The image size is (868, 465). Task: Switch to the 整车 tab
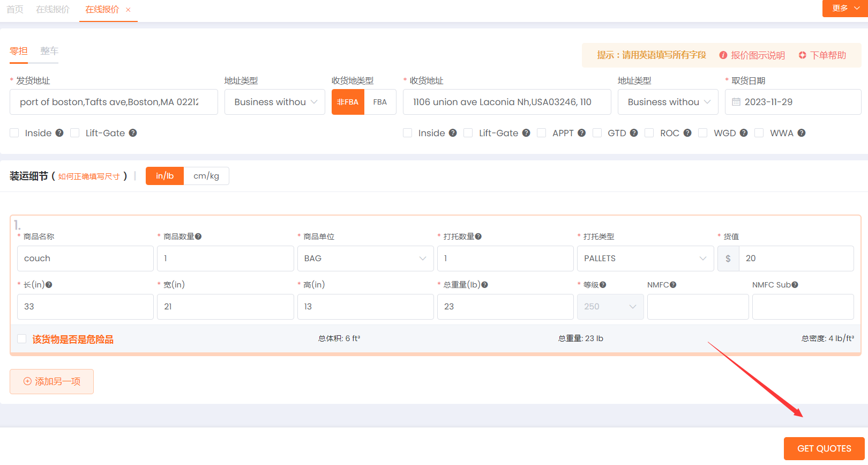49,51
